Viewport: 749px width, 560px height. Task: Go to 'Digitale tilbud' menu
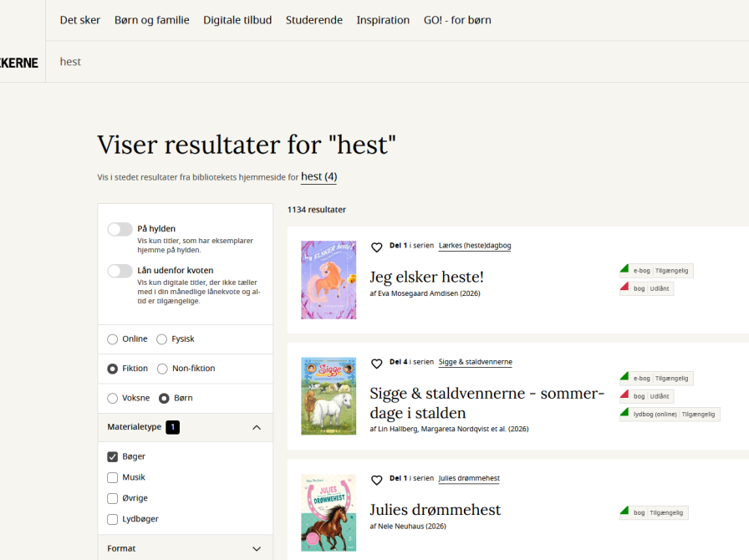point(237,20)
